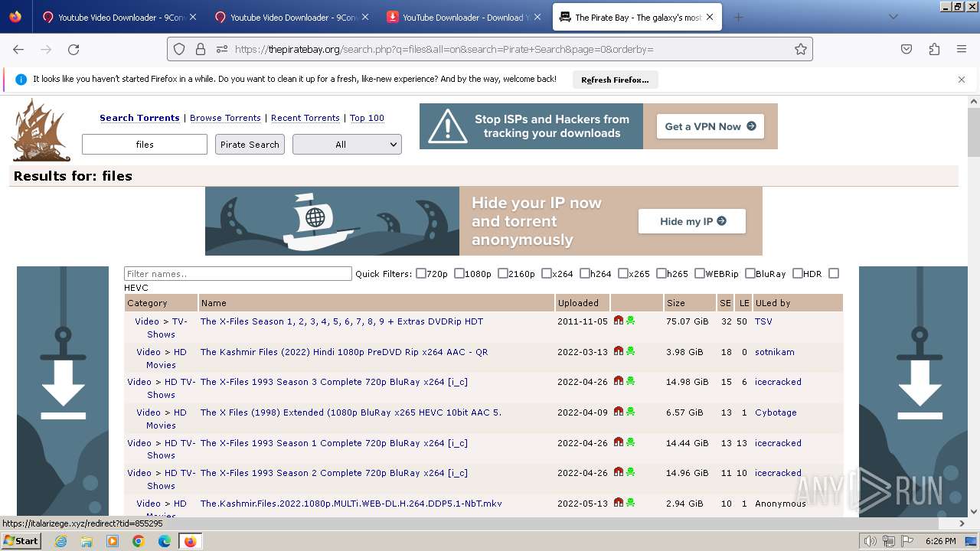Open the extensions puzzle icon
This screenshot has width=980, height=551.
(x=934, y=49)
